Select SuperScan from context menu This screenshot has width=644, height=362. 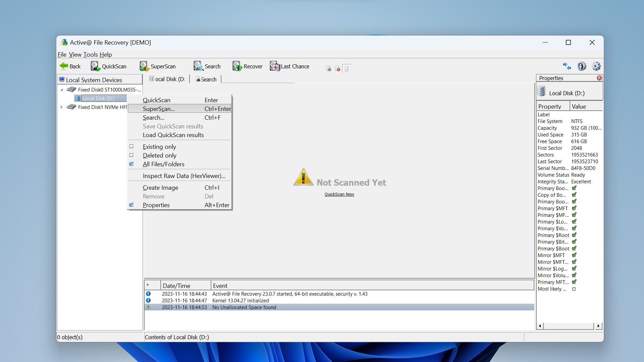coord(158,108)
